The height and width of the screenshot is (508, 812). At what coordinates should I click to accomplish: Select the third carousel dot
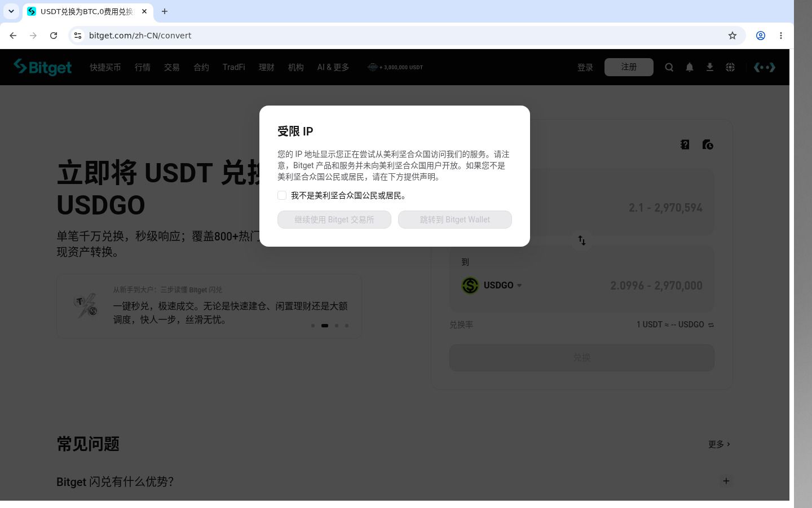[337, 326]
